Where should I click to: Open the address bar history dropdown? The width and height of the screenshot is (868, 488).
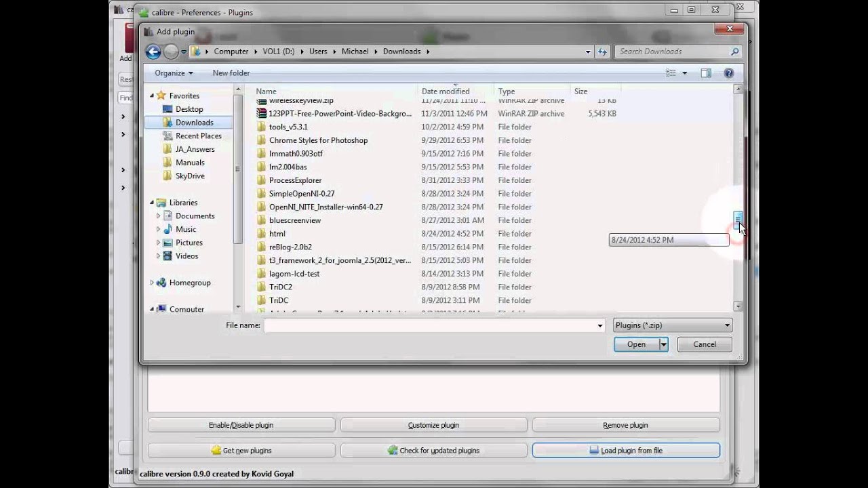point(588,52)
